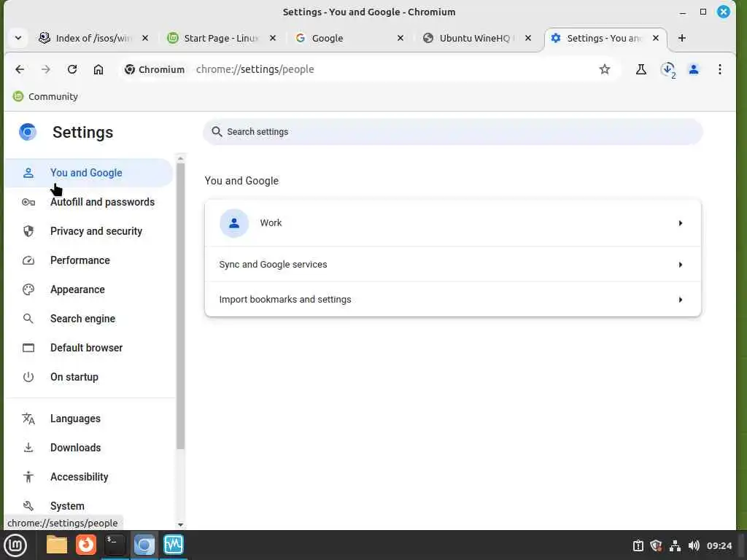This screenshot has width=747, height=560.
Task: Open Appearance settings
Action: 88,289
